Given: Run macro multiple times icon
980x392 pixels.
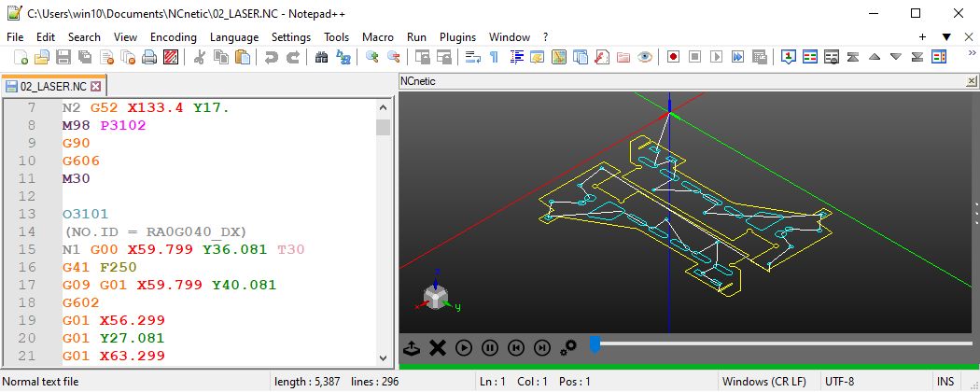Looking at the screenshot, I should 737,58.
